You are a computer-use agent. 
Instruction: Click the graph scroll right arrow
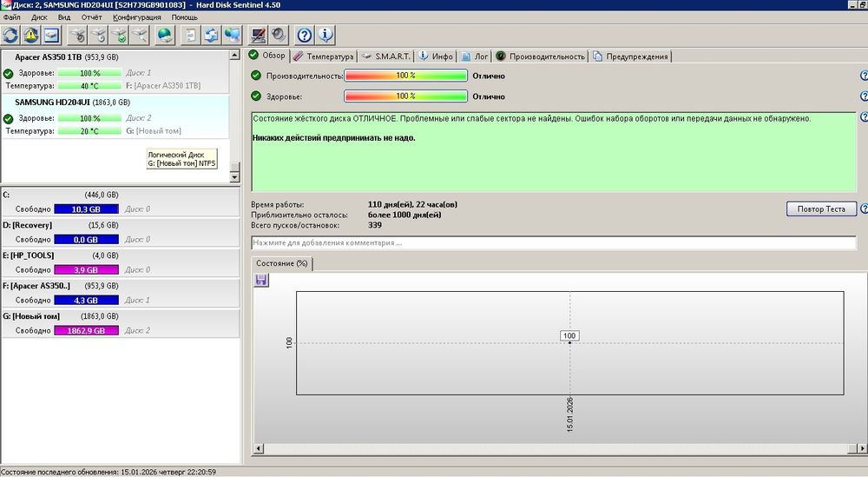click(x=862, y=447)
